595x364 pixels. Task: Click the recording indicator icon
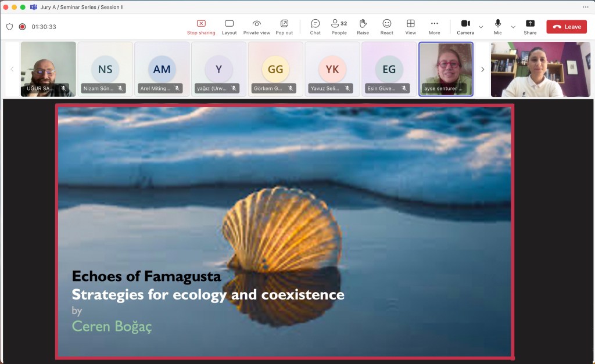point(22,27)
